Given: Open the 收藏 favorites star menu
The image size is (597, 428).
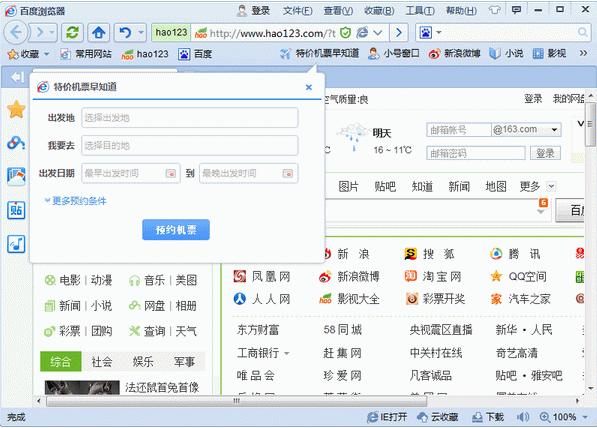Looking at the screenshot, I should [x=28, y=54].
